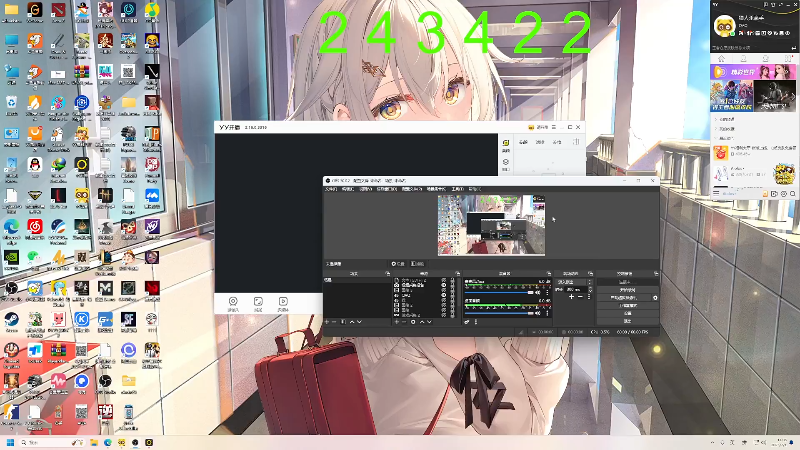Pop out the OBS Controls dock
This screenshot has height=450, width=800.
[x=656, y=273]
